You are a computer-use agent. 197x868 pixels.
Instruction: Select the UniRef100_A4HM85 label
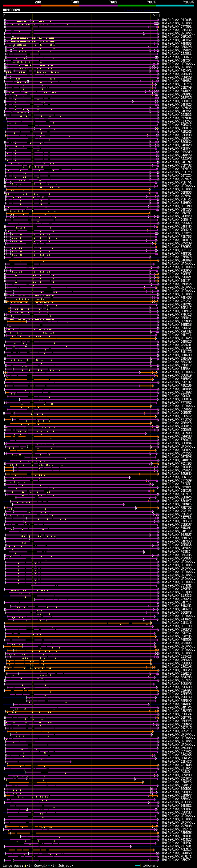pos(177,389)
